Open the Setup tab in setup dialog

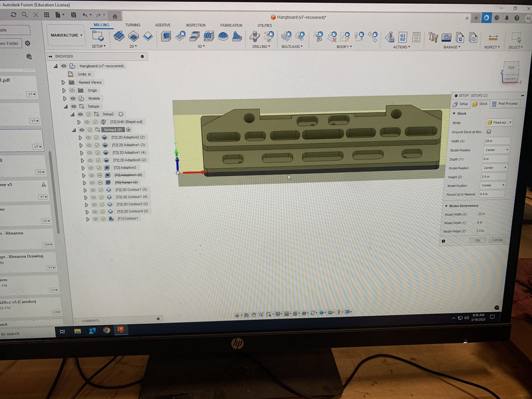tap(461, 104)
